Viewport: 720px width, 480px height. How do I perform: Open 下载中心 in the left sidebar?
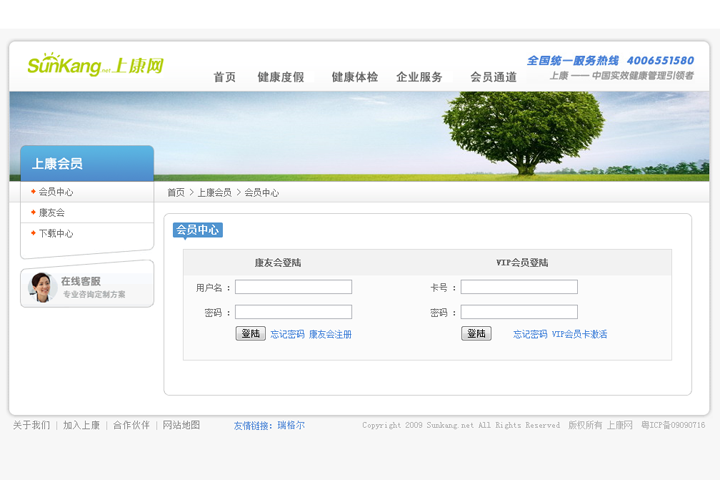click(56, 234)
